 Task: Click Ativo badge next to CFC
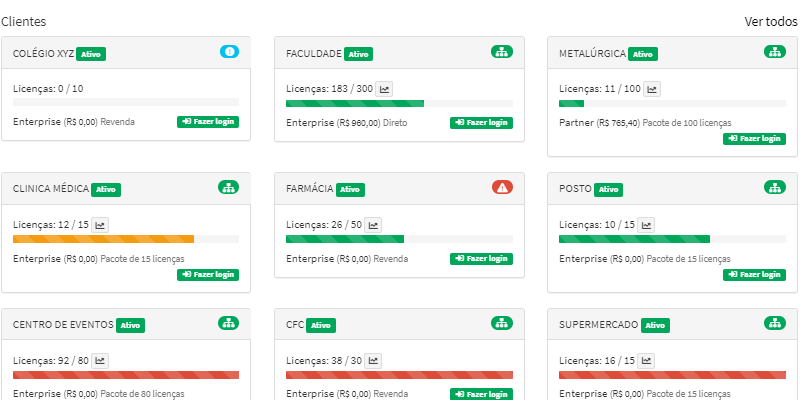click(321, 326)
